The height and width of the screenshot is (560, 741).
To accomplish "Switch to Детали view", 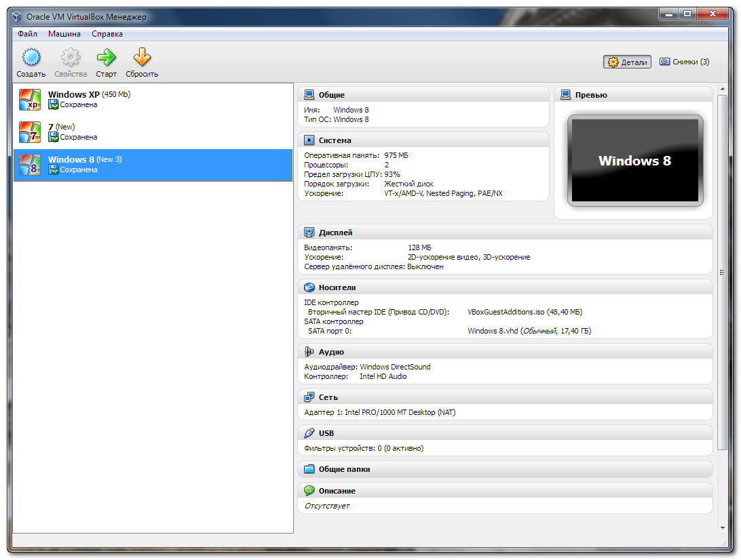I will point(627,62).
